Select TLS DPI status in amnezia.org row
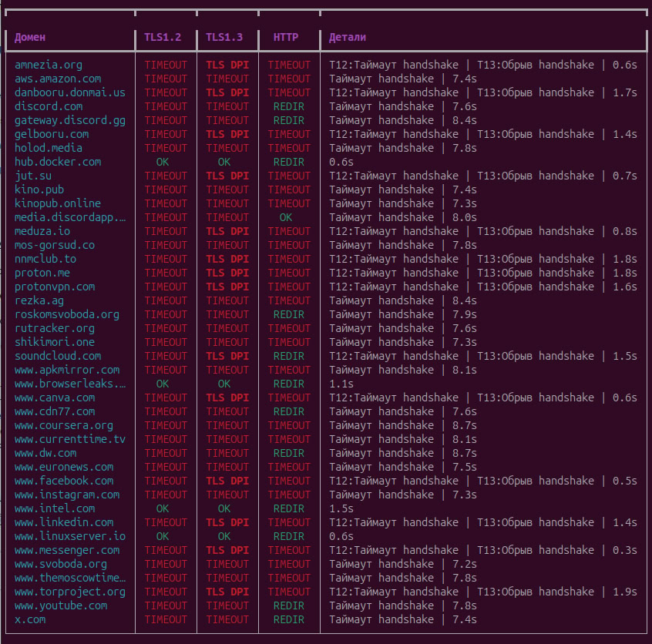 pyautogui.click(x=227, y=65)
